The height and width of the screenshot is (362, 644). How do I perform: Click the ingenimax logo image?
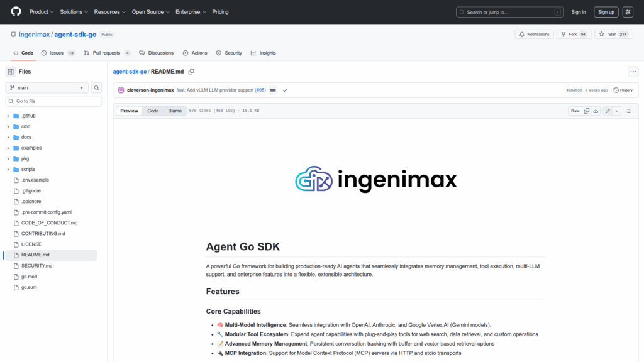[376, 179]
